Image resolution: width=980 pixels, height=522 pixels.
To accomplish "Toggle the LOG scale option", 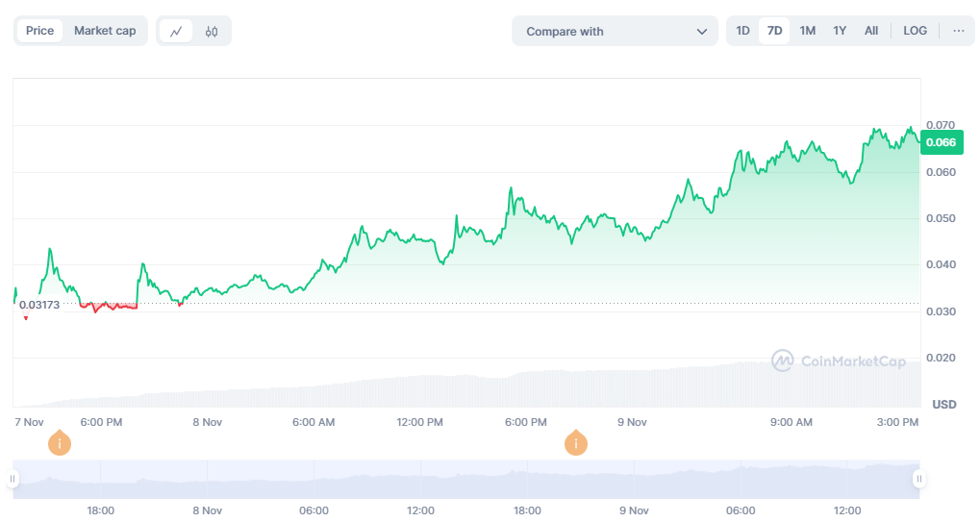I will pyautogui.click(x=915, y=31).
